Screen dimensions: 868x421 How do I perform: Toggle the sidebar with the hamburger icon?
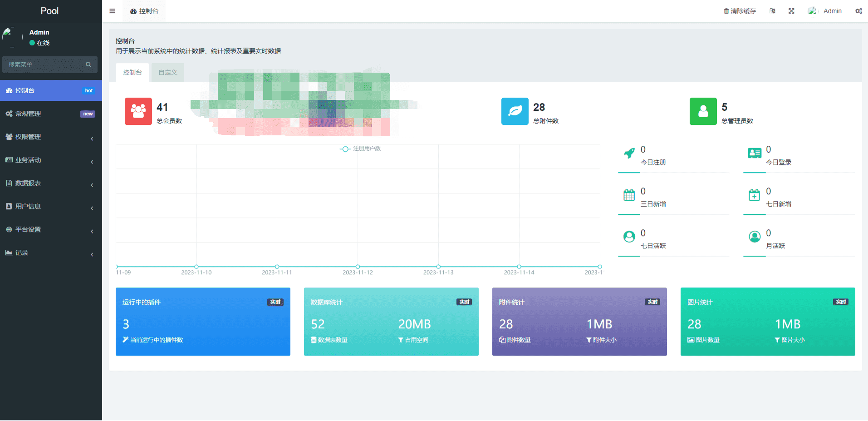[x=112, y=11]
